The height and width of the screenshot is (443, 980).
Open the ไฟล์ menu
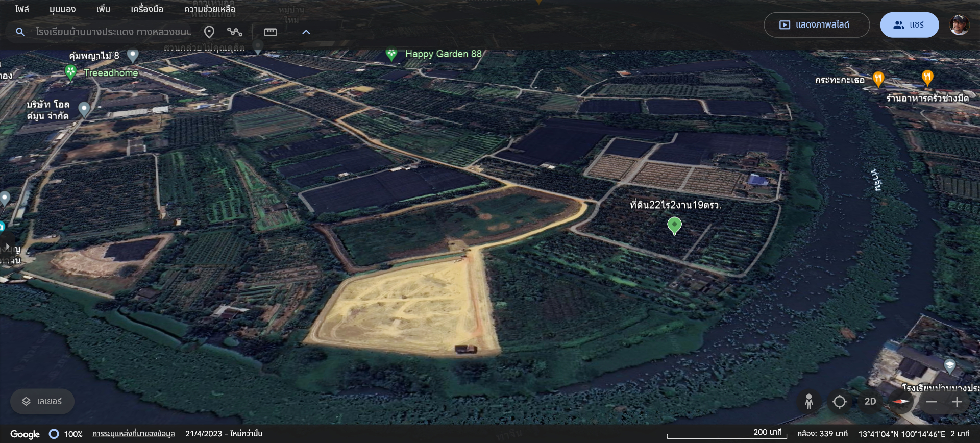pyautogui.click(x=22, y=9)
